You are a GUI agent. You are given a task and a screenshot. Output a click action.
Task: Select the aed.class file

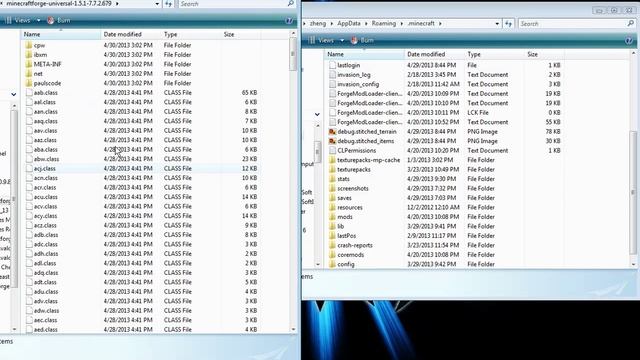point(45,330)
